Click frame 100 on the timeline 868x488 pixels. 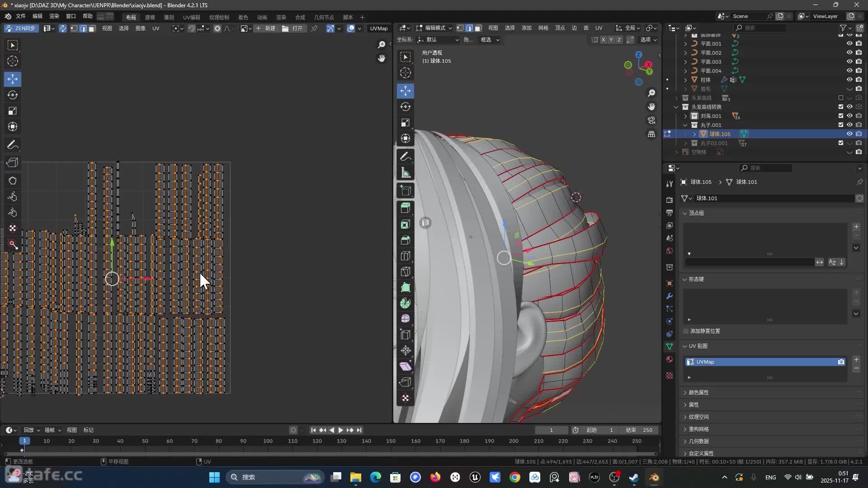[268, 441]
